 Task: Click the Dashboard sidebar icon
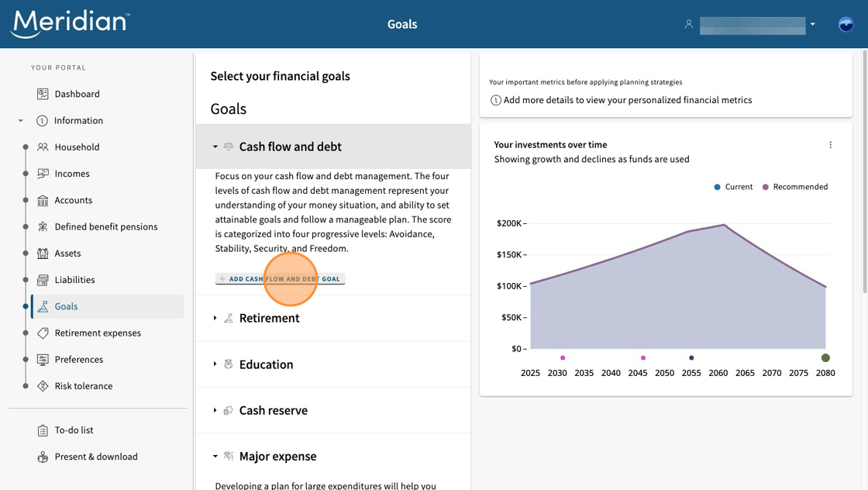tap(43, 94)
